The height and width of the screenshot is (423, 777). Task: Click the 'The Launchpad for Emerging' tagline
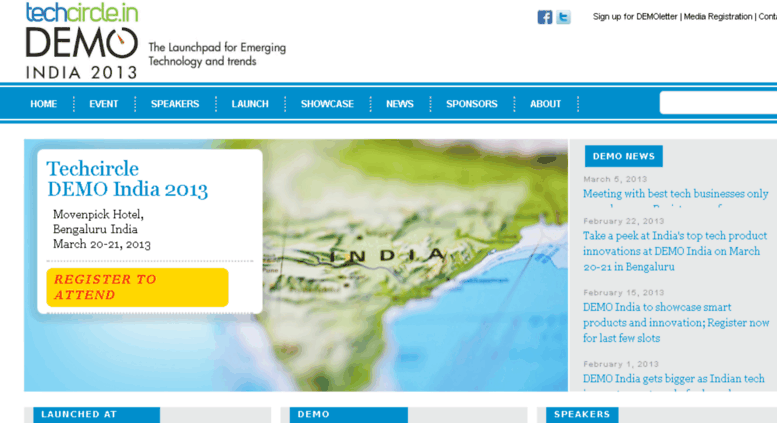[x=217, y=48]
